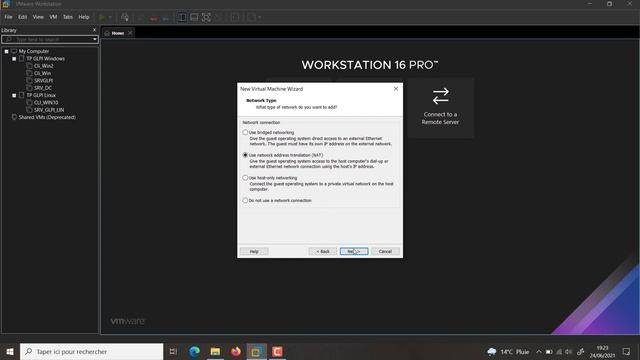Open the Help menu in menu bar
Screen dimensions: 640x360
(x=84, y=17)
